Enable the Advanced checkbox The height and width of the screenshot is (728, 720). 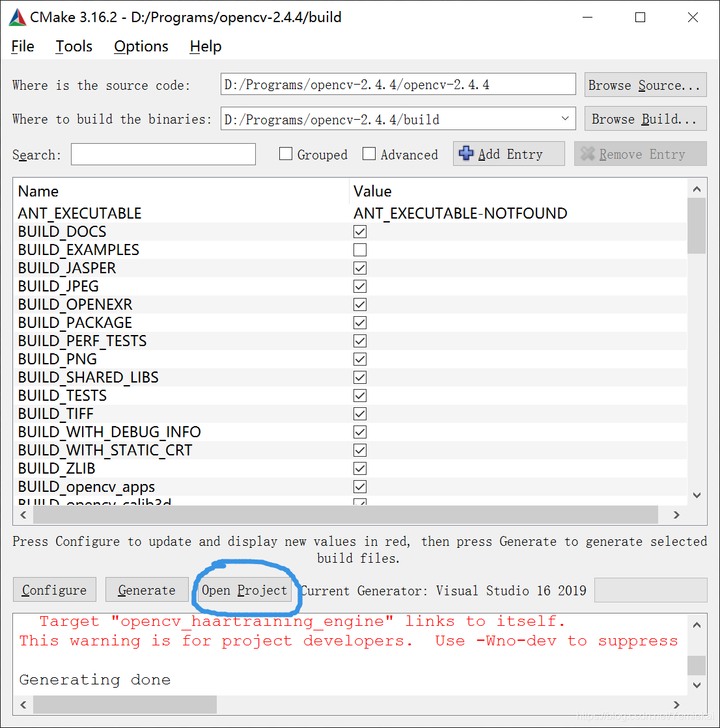pos(369,154)
